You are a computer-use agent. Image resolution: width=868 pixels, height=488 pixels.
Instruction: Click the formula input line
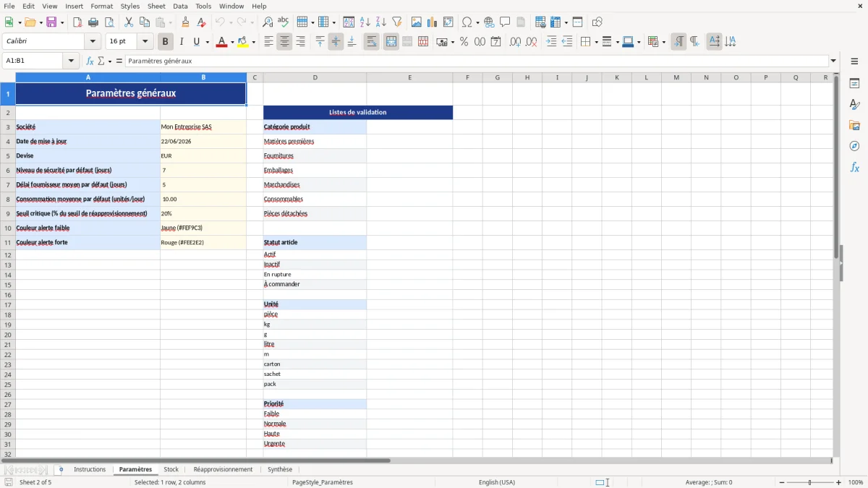tap(477, 61)
